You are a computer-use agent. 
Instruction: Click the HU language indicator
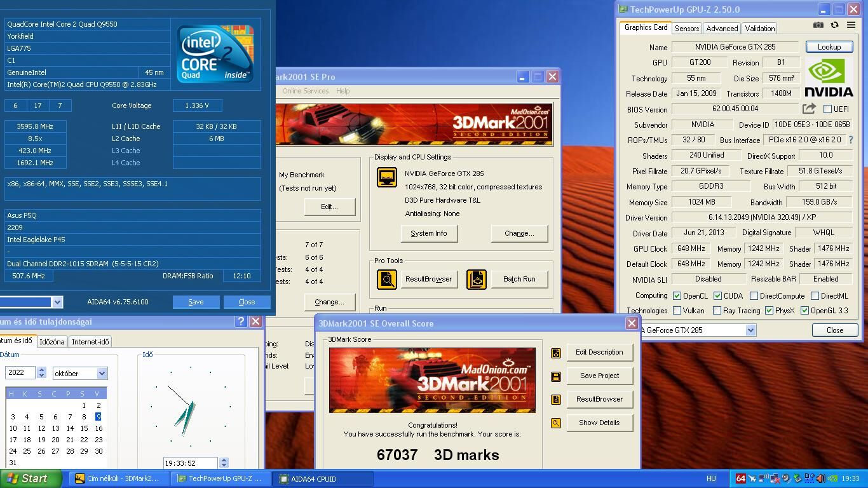point(711,478)
